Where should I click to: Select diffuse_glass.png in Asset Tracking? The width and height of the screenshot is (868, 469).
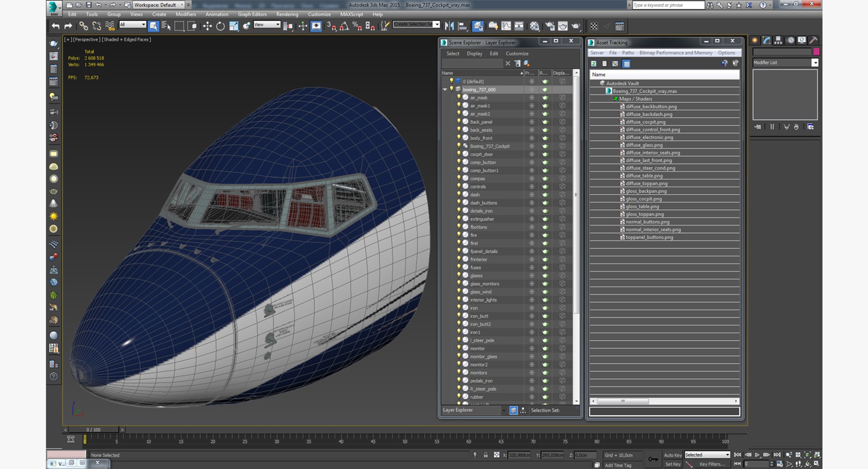pos(644,145)
